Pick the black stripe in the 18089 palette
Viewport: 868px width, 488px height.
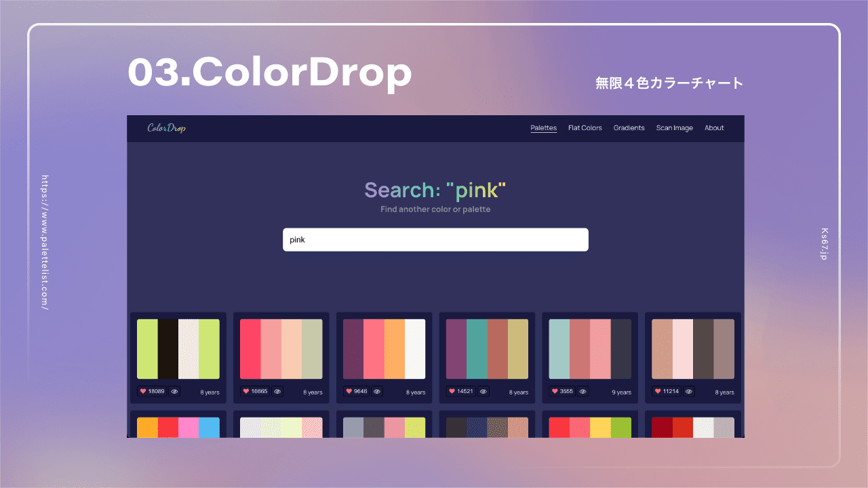pyautogui.click(x=168, y=349)
